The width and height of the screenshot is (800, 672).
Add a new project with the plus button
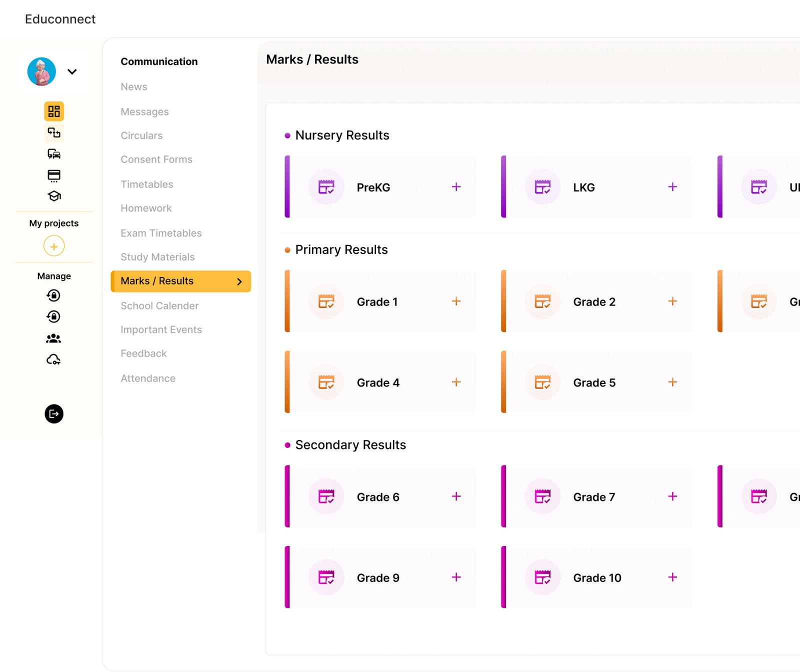(x=53, y=246)
